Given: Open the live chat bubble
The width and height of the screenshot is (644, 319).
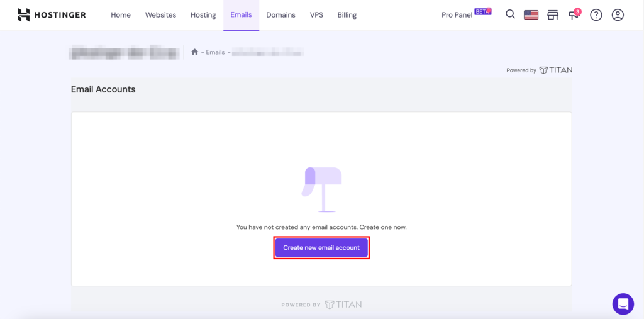Looking at the screenshot, I should coord(623,304).
